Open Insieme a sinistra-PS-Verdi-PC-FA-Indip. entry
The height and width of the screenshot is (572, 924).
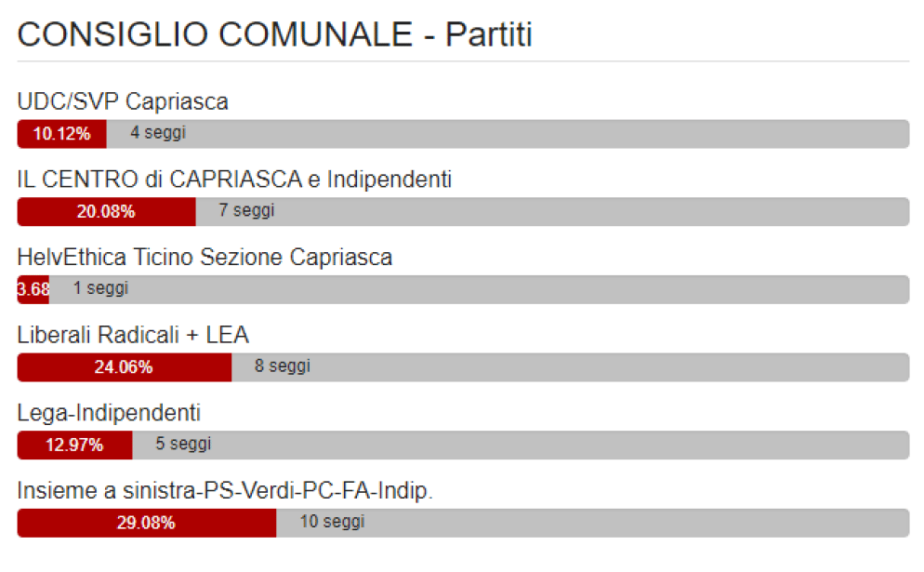tap(225, 491)
